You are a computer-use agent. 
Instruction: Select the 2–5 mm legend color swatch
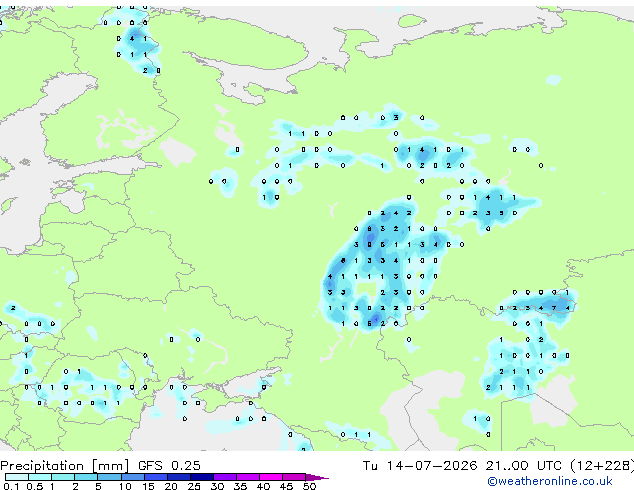pyautogui.click(x=86, y=477)
